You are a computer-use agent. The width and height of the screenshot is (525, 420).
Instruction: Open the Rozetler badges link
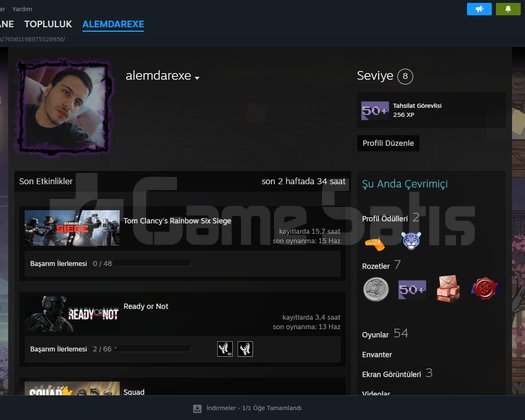click(376, 266)
